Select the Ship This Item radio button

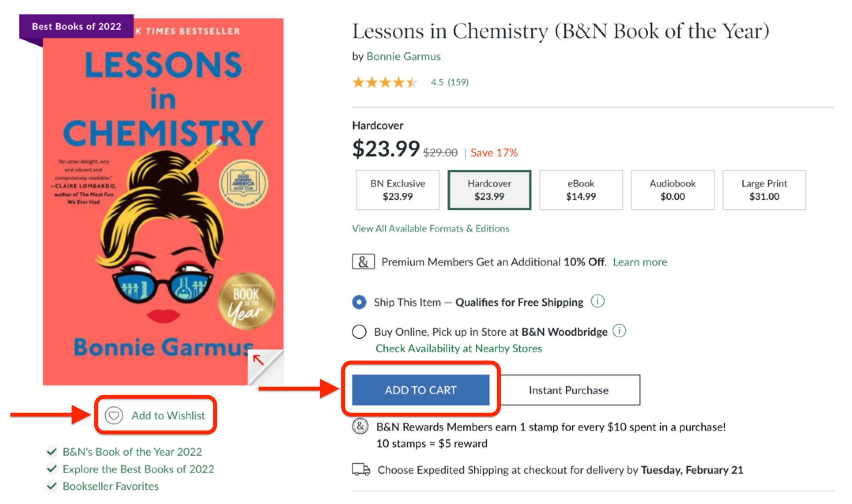point(359,302)
